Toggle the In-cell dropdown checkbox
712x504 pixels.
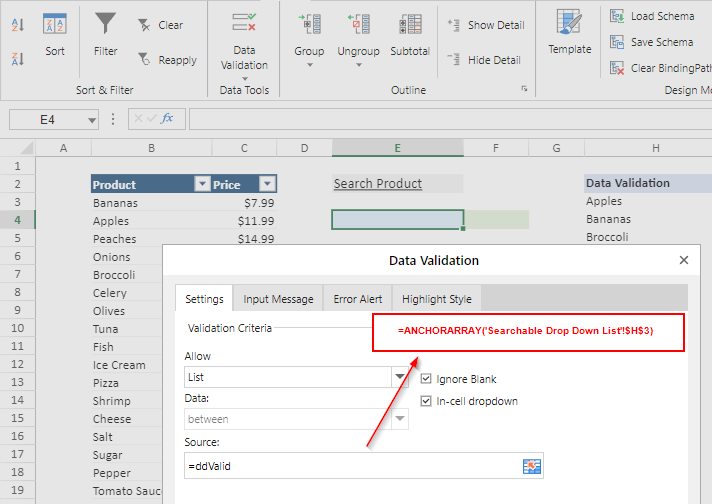[x=427, y=401]
